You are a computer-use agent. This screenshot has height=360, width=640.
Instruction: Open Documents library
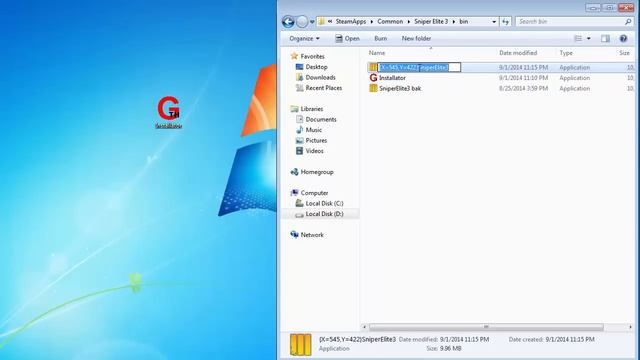tap(321, 120)
